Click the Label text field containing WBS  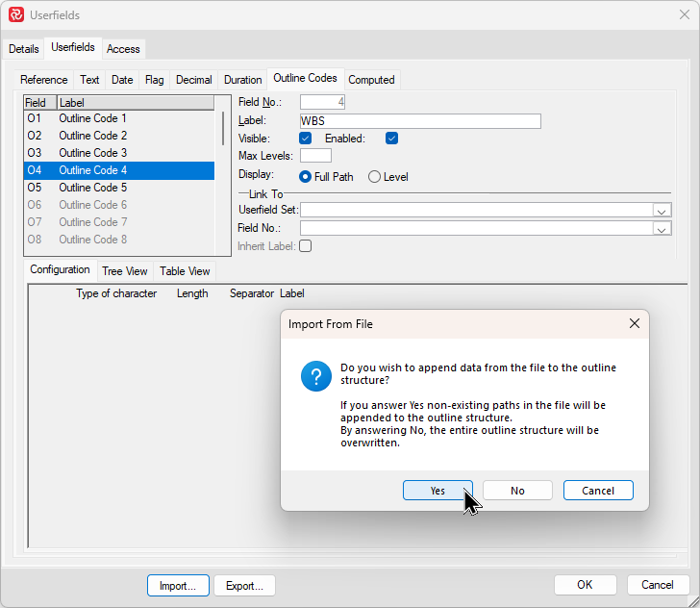click(420, 121)
